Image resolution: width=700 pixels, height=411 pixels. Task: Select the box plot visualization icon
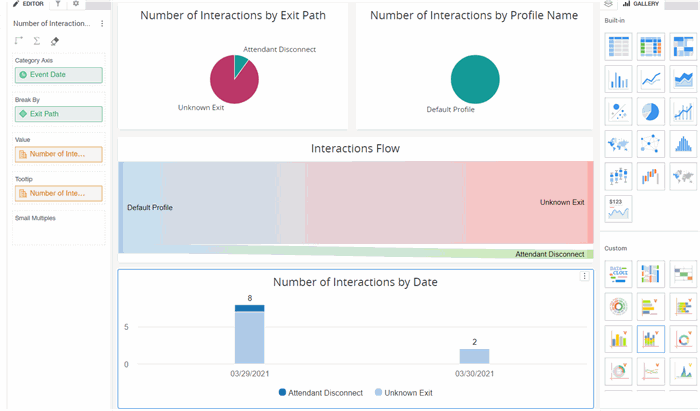pyautogui.click(x=619, y=177)
